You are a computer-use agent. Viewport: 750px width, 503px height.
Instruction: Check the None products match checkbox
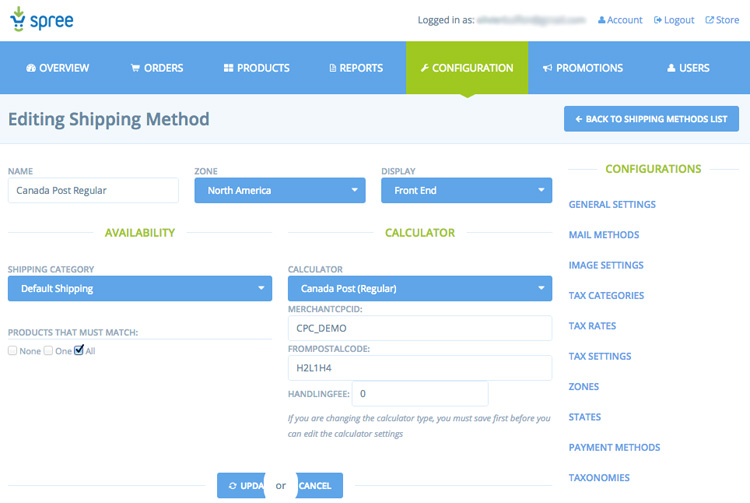click(12, 350)
